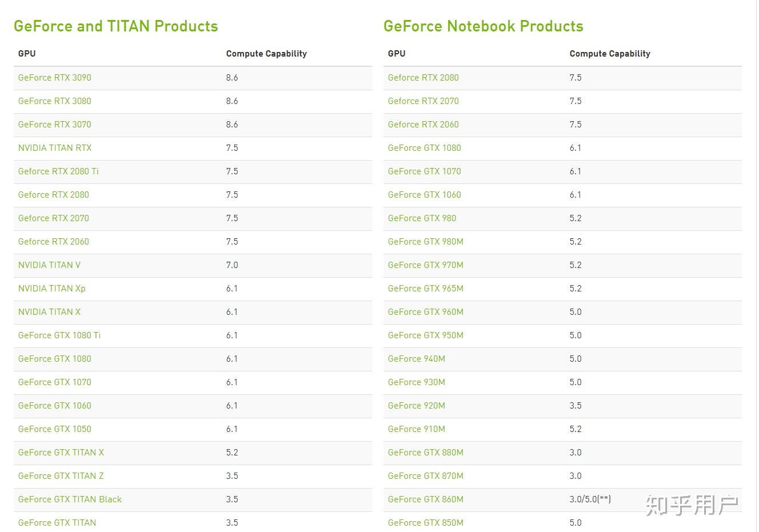This screenshot has width=759, height=532.
Task: Click the 3.0/5.0(**) value for GTX 860M
Action: click(x=590, y=499)
